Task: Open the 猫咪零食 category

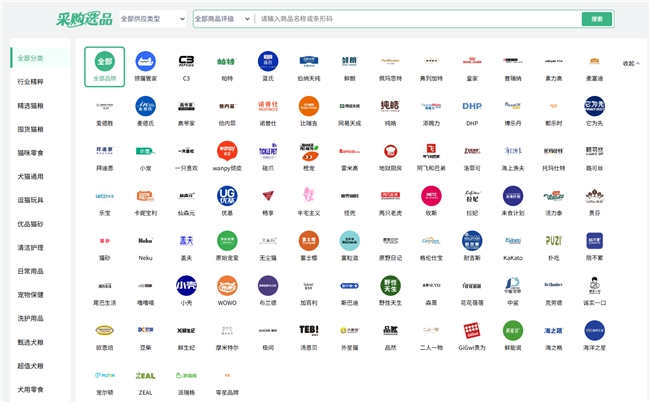Action: 31,152
